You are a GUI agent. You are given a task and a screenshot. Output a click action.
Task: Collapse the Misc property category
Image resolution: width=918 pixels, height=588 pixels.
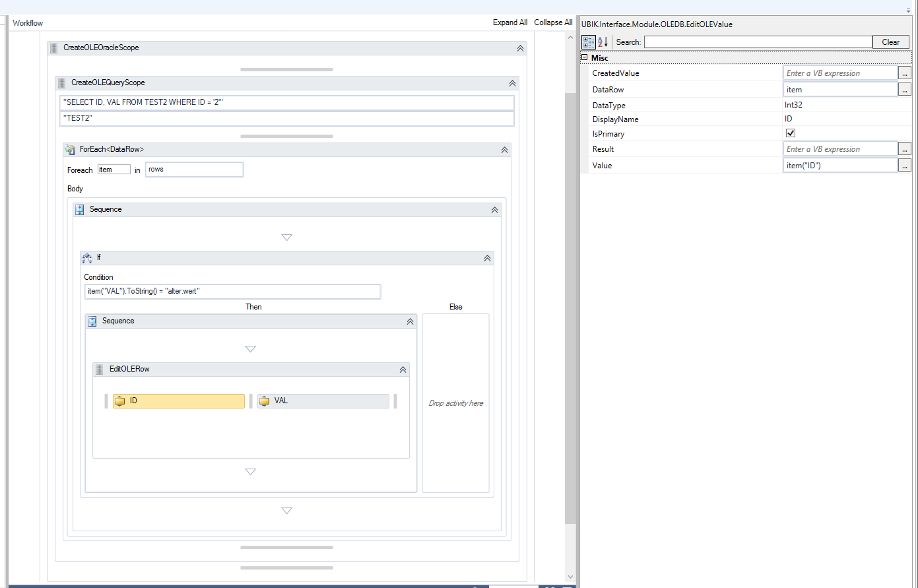click(584, 58)
